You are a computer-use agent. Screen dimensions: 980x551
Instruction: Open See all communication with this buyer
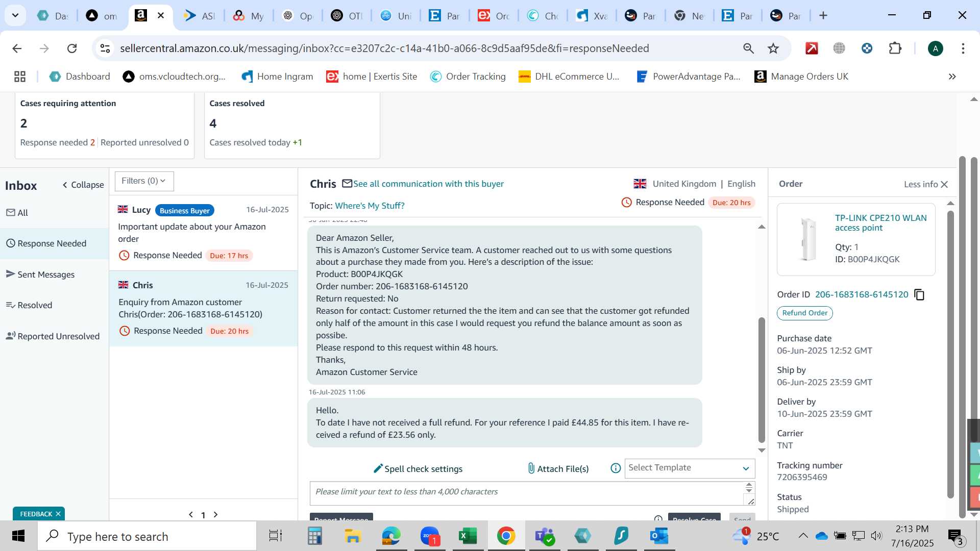428,184
